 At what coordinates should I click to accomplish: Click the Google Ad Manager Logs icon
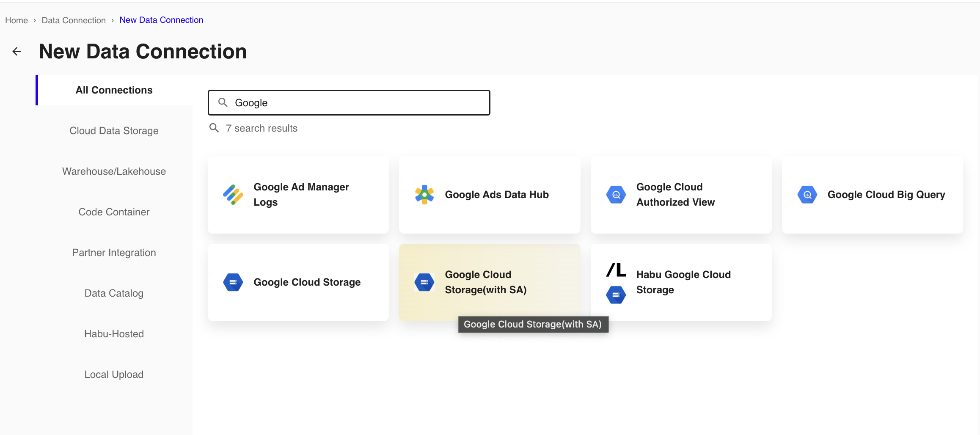click(233, 195)
